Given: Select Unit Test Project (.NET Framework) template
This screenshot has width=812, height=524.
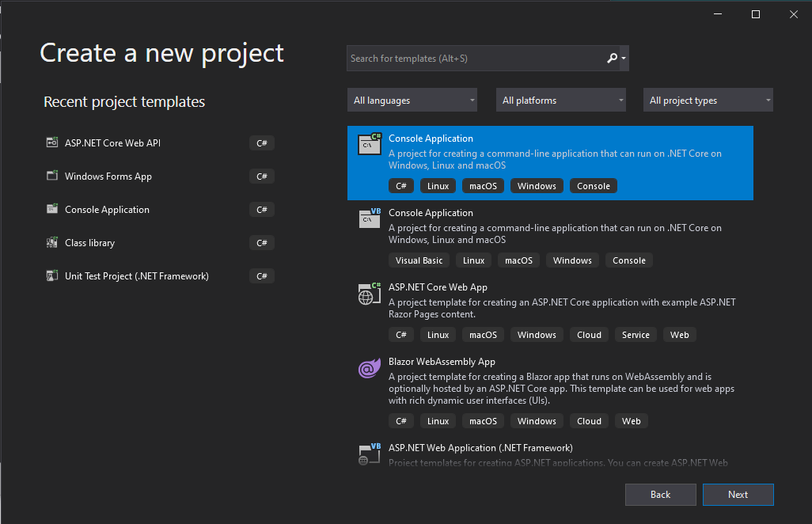Looking at the screenshot, I should tap(137, 276).
